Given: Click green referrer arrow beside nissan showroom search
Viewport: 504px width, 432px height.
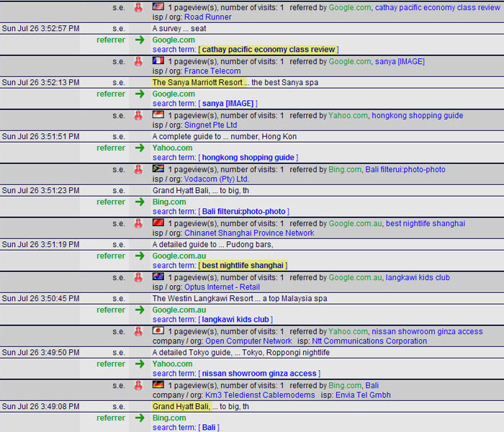Looking at the screenshot, I should point(139,364).
